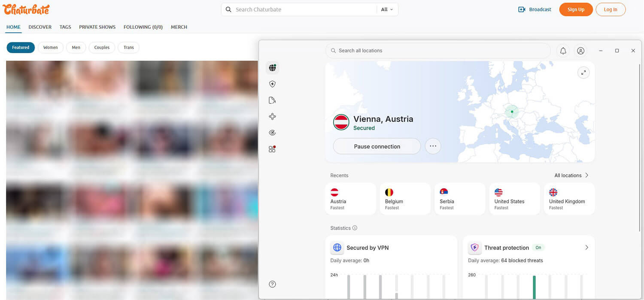
Task: Minimize the VPN window
Action: [601, 51]
